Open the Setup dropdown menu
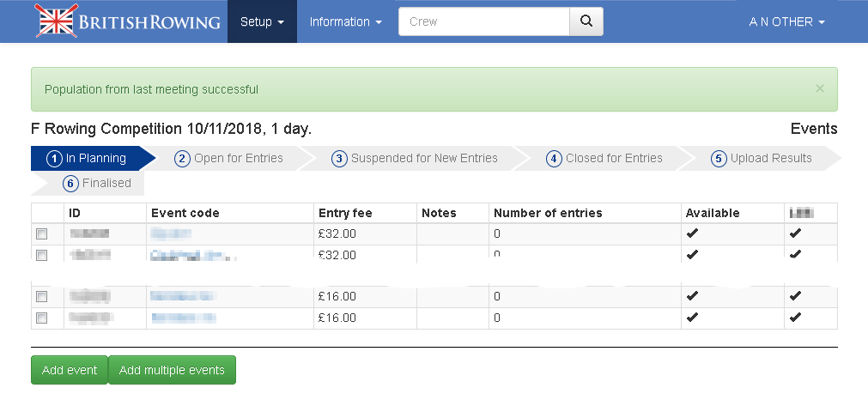This screenshot has width=868, height=412. [x=262, y=21]
